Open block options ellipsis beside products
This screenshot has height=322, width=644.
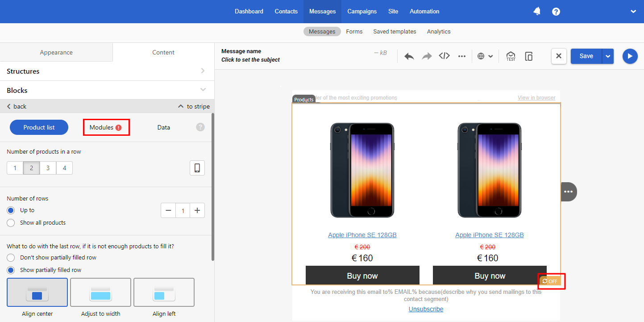569,192
